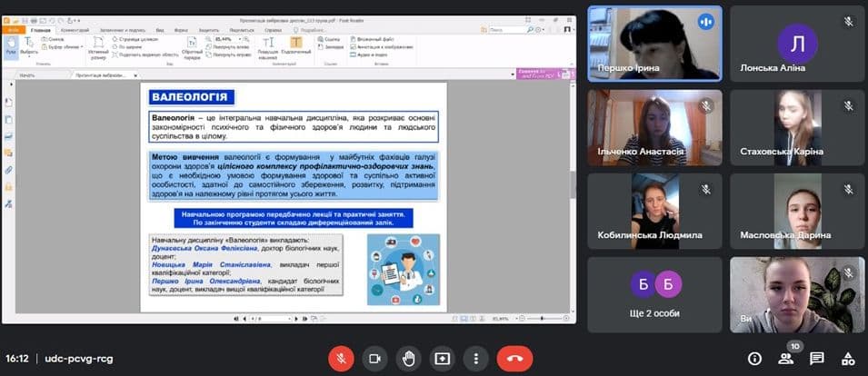The image size is (868, 376).
Task: Open the orange File tab in Foxit
Action: pos(14,30)
